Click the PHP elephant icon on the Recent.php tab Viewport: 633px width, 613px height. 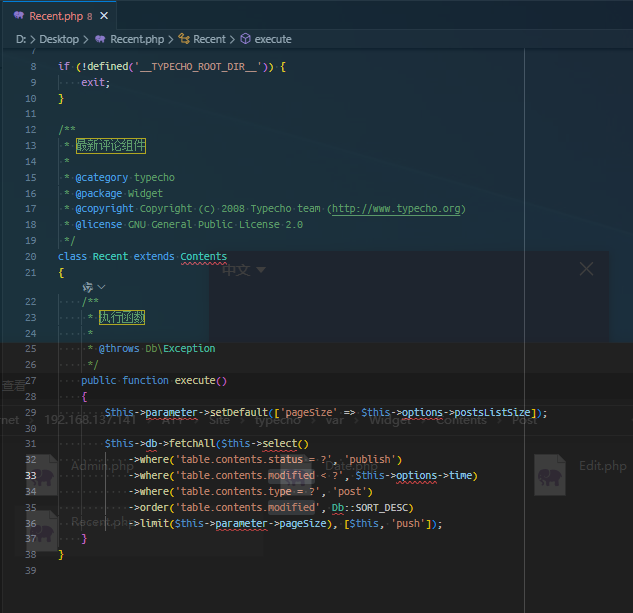(19, 16)
